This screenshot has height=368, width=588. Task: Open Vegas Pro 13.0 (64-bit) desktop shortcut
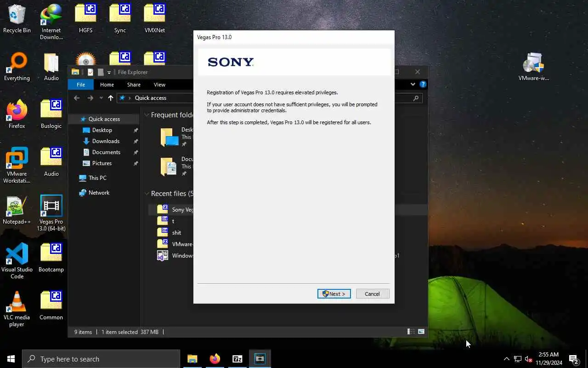click(x=51, y=213)
